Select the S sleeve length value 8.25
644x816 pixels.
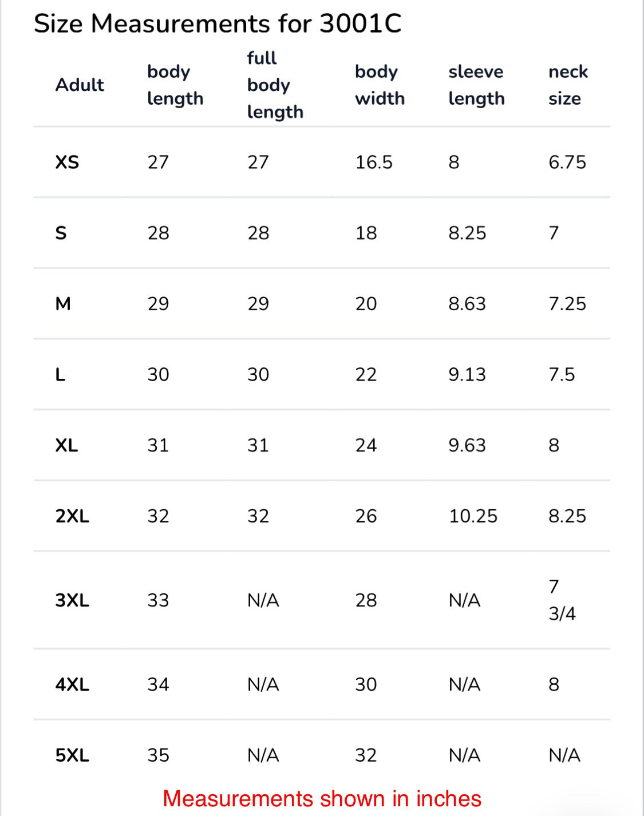coord(467,233)
